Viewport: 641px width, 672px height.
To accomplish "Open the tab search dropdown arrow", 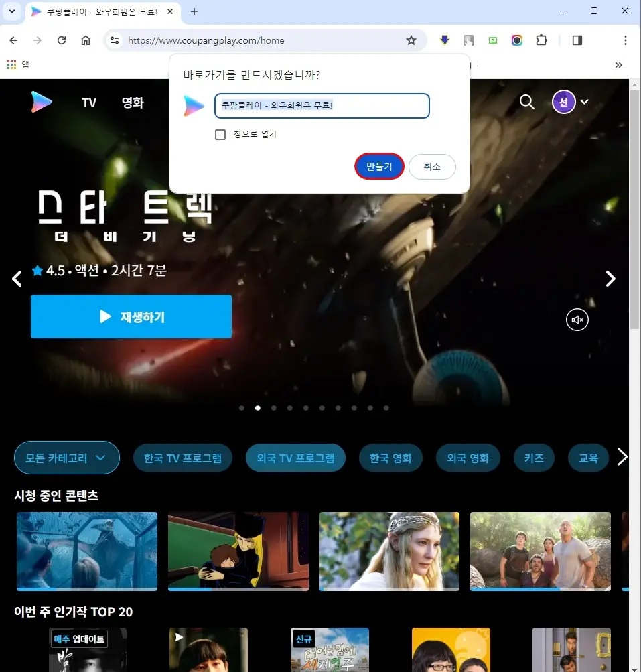I will (11, 11).
